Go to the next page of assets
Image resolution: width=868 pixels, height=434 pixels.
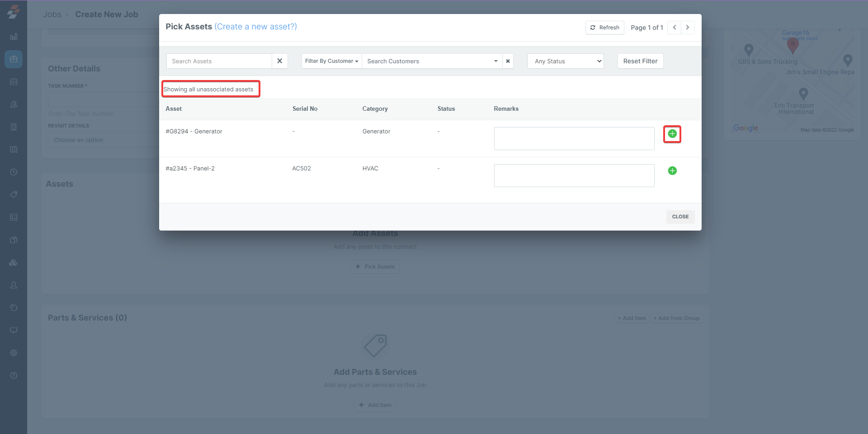click(x=688, y=28)
